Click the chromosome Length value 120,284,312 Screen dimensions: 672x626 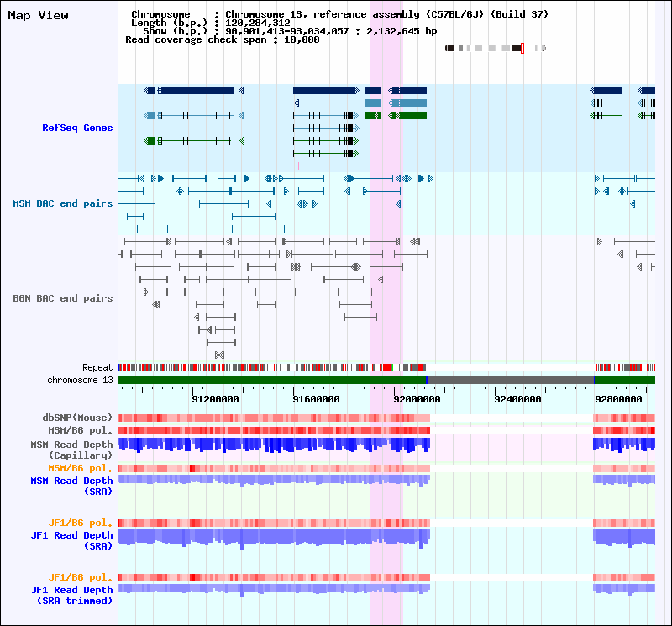(258, 23)
